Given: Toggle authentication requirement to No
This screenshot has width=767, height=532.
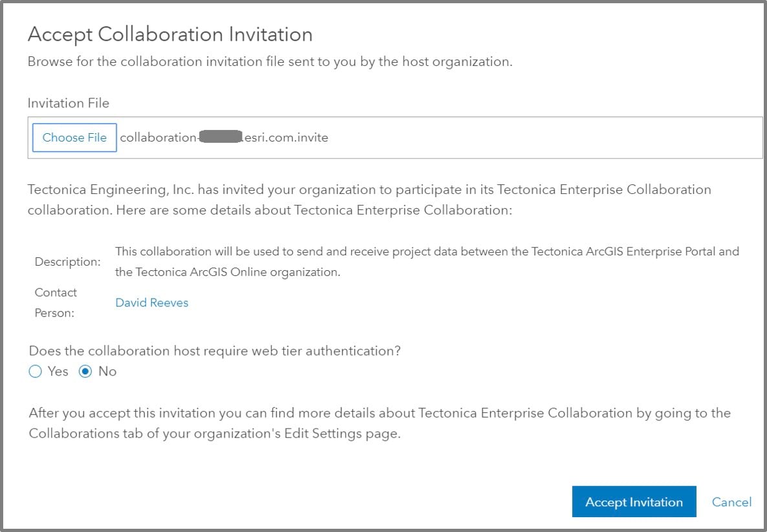Looking at the screenshot, I should click(x=87, y=371).
